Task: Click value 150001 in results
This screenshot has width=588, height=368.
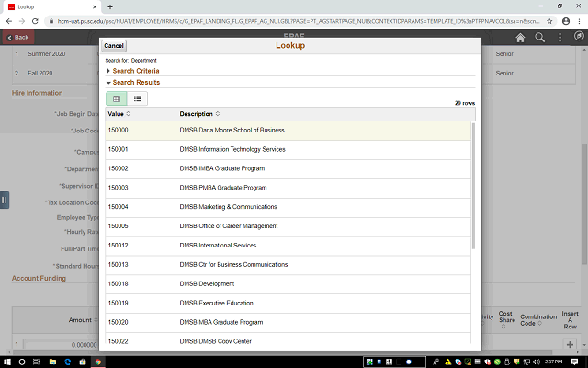Action: click(x=118, y=149)
